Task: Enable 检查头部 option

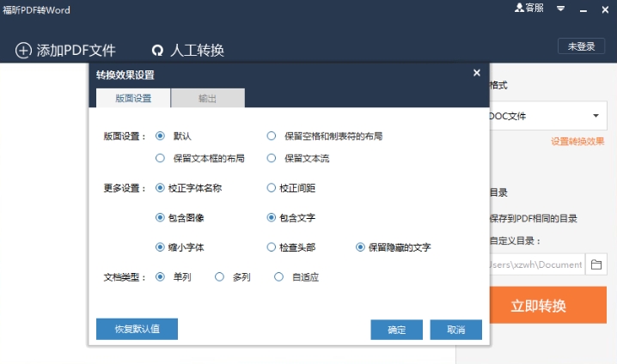Action: click(x=271, y=247)
